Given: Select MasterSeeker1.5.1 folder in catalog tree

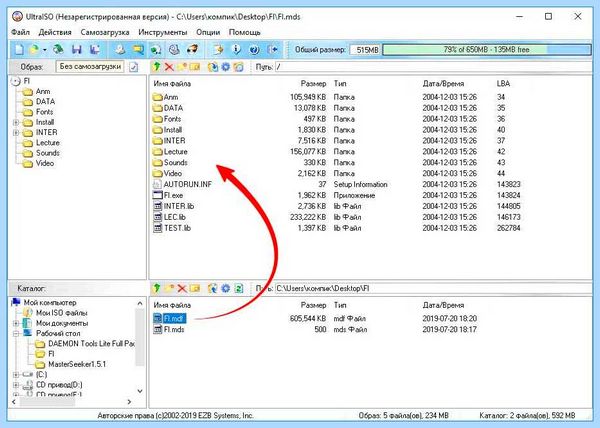Looking at the screenshot, I should tap(77, 364).
